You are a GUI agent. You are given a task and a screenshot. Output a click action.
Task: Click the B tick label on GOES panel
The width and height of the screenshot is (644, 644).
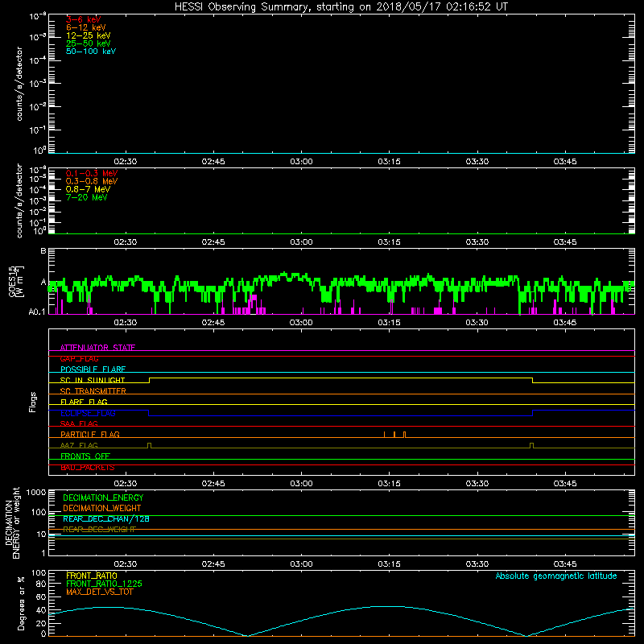click(x=43, y=250)
